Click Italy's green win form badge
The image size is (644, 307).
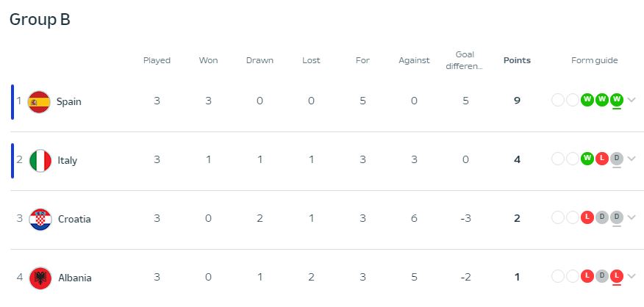[587, 159]
